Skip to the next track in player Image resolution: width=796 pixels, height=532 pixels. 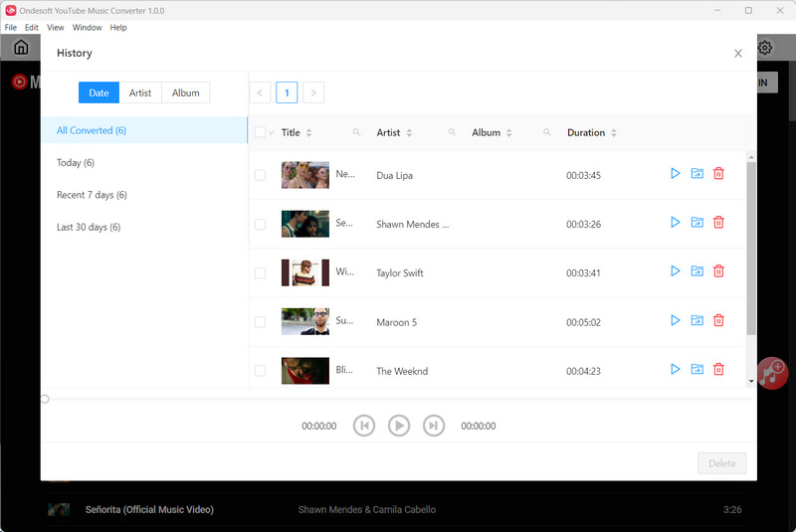click(434, 426)
